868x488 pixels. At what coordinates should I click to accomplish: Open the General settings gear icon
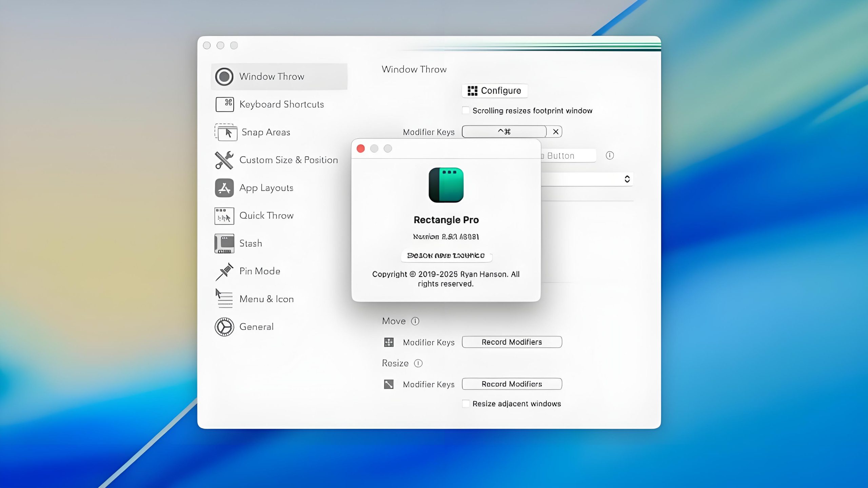click(x=224, y=327)
